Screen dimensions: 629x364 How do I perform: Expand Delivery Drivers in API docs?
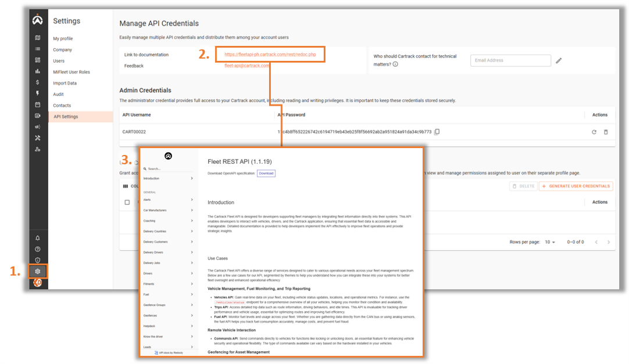169,253
